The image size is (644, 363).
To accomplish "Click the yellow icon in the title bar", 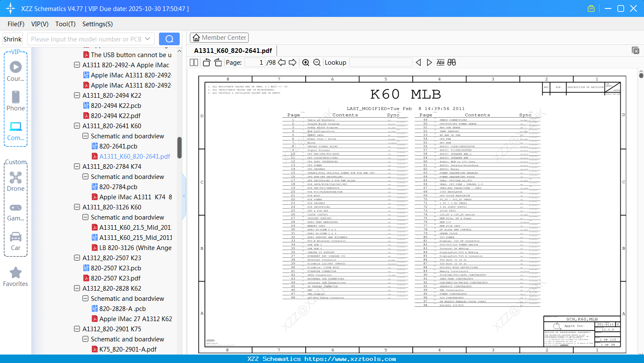I will (x=591, y=8).
